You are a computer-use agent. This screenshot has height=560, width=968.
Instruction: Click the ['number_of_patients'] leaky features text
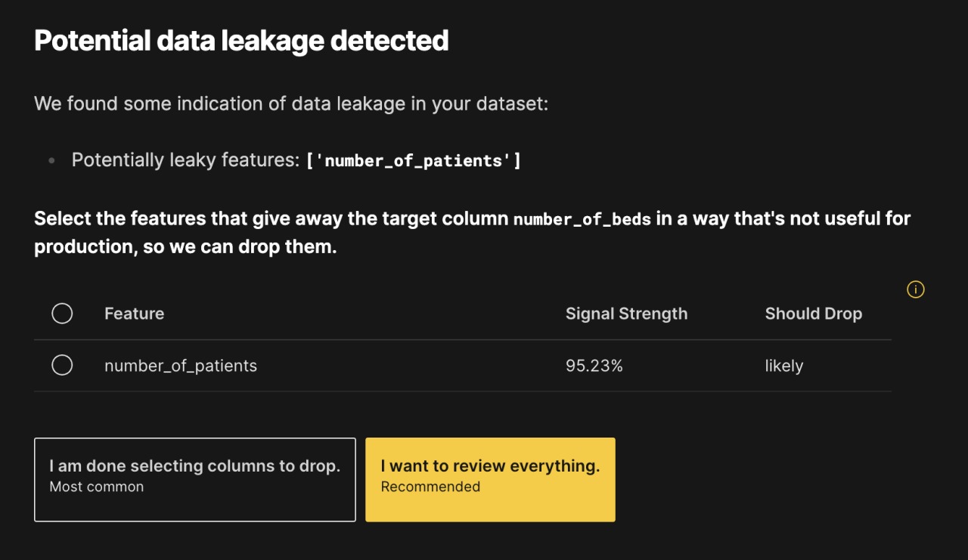click(x=414, y=159)
